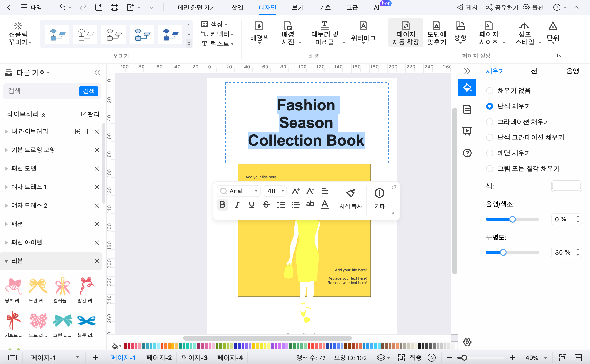The image size is (590, 364).
Task: Click the undo arrow icon
Action: point(62,8)
